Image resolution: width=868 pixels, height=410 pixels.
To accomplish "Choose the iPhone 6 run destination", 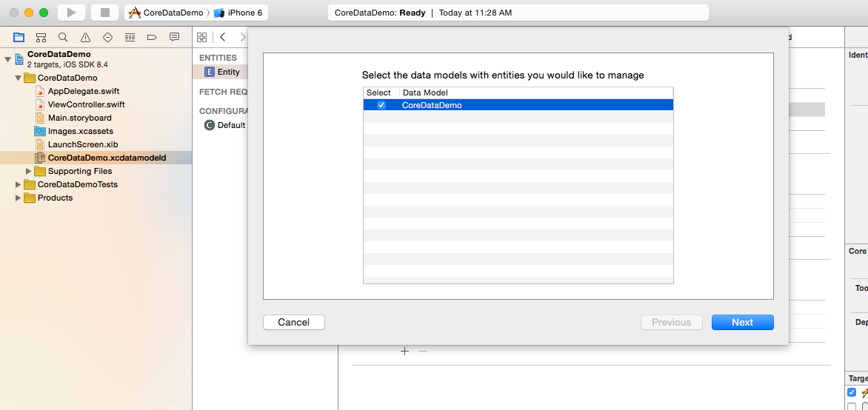I will (x=238, y=12).
